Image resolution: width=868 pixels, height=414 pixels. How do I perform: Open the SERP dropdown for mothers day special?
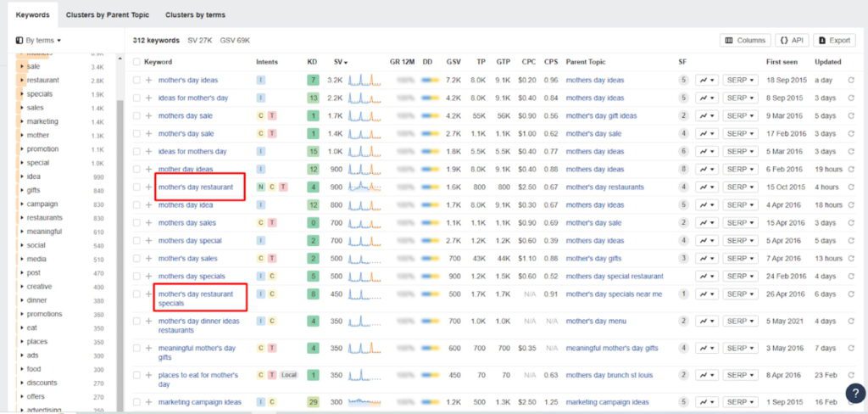click(x=740, y=241)
